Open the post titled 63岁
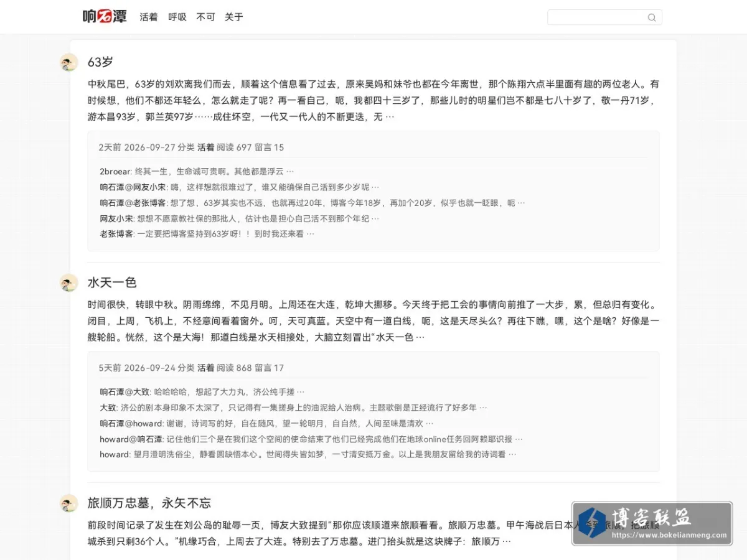The image size is (747, 560). [100, 62]
